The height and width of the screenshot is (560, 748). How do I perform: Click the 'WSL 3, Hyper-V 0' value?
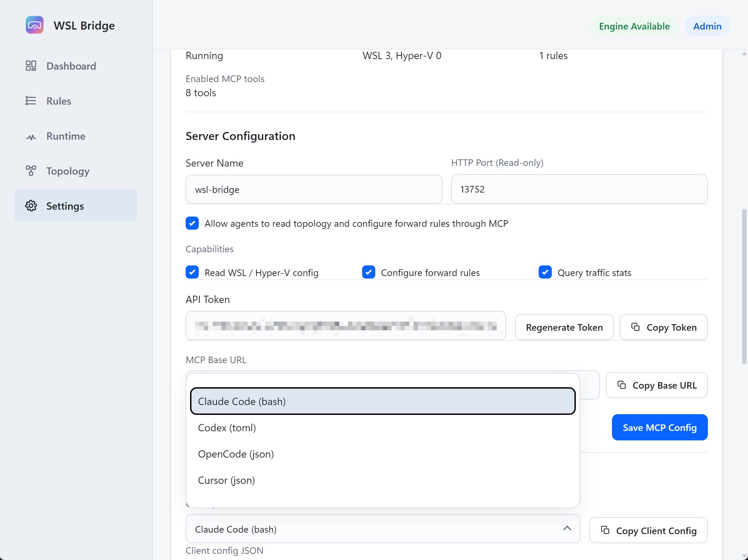pos(402,56)
